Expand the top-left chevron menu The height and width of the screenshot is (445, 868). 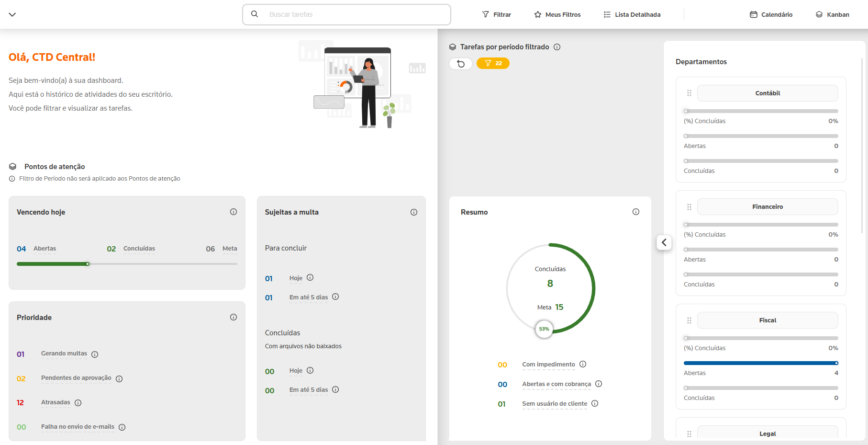(x=12, y=14)
